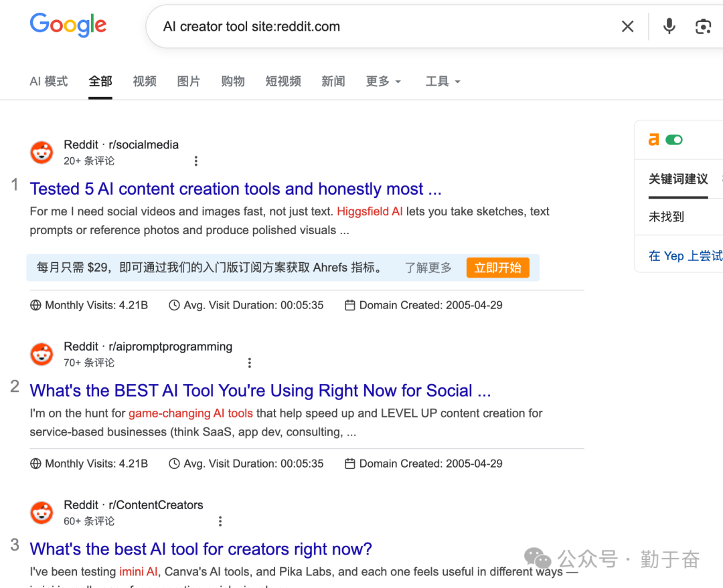723x588 pixels.
Task: Switch to 购物 tab
Action: [x=233, y=82]
